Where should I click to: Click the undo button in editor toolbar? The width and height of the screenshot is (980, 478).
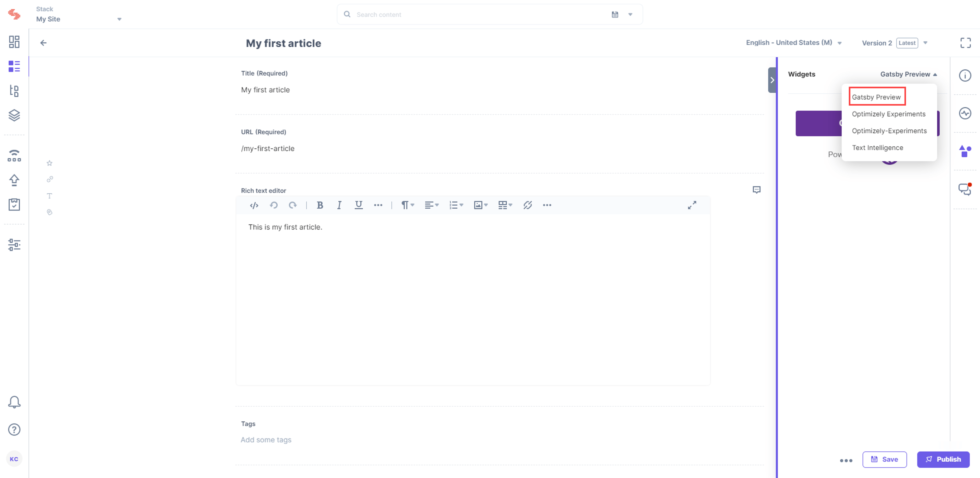pos(274,205)
